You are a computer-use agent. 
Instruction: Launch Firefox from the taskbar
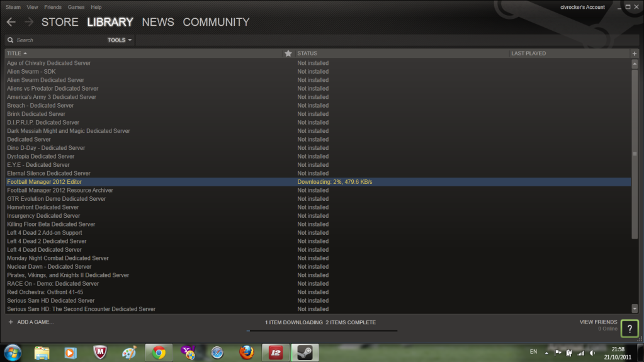(246, 353)
